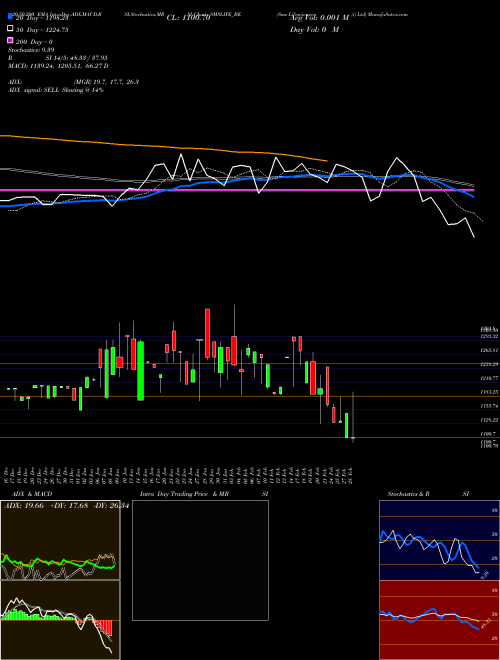Click the MACD: 1139.24 values line
This screenshot has width=500, height=660.
point(58,66)
